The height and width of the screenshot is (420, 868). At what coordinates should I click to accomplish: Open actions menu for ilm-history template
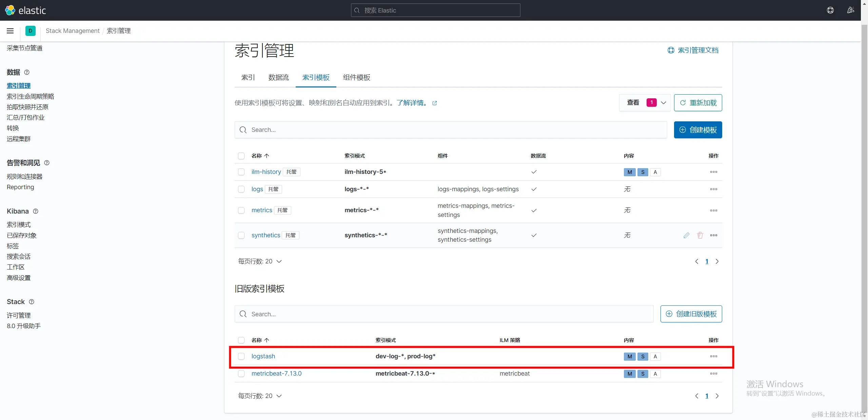point(713,172)
